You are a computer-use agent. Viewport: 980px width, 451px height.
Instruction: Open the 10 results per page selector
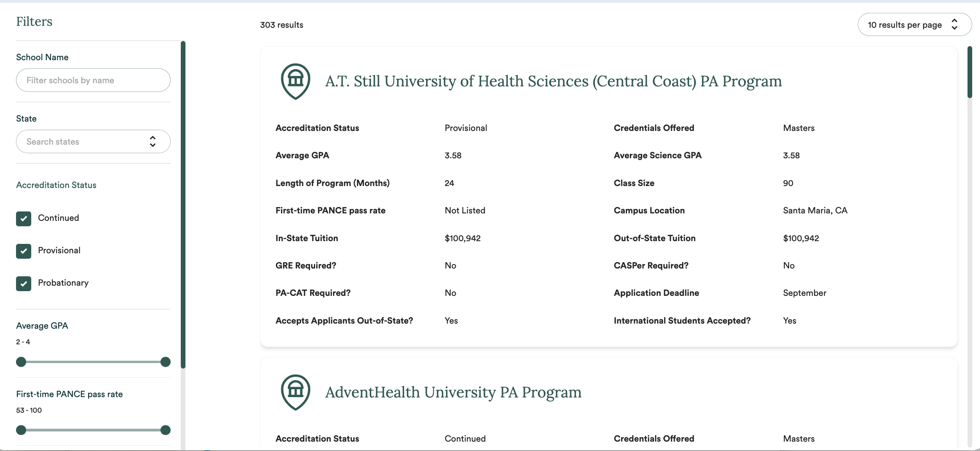(904, 25)
